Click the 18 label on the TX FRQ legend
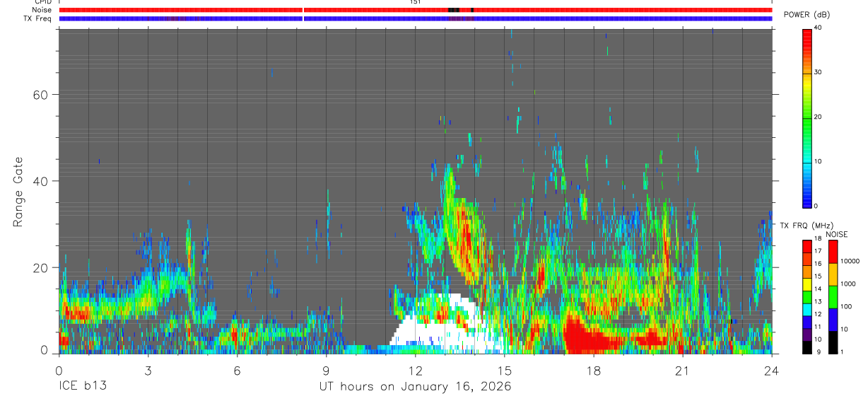The image size is (868, 401). point(818,239)
